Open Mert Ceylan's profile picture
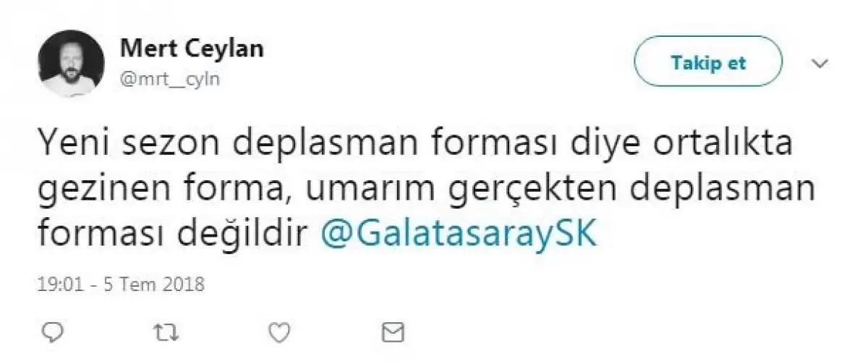 coord(70,63)
